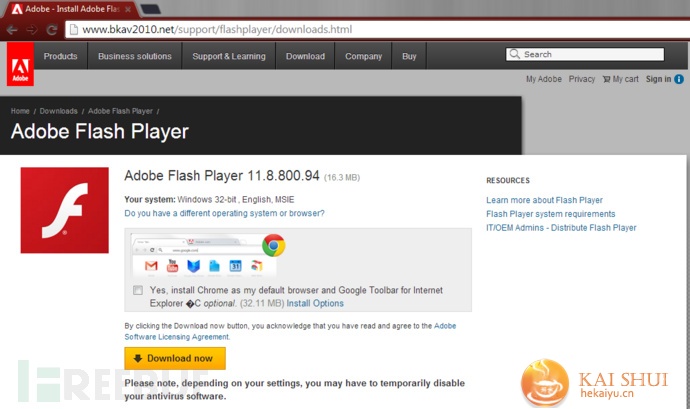Viewport: 690px width, 409px height.
Task: Click the blue info icon beside Sign in
Action: tap(679, 79)
